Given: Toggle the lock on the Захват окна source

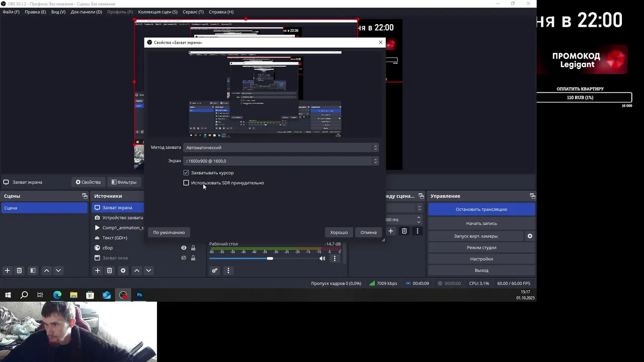Looking at the screenshot, I should pos(193,258).
